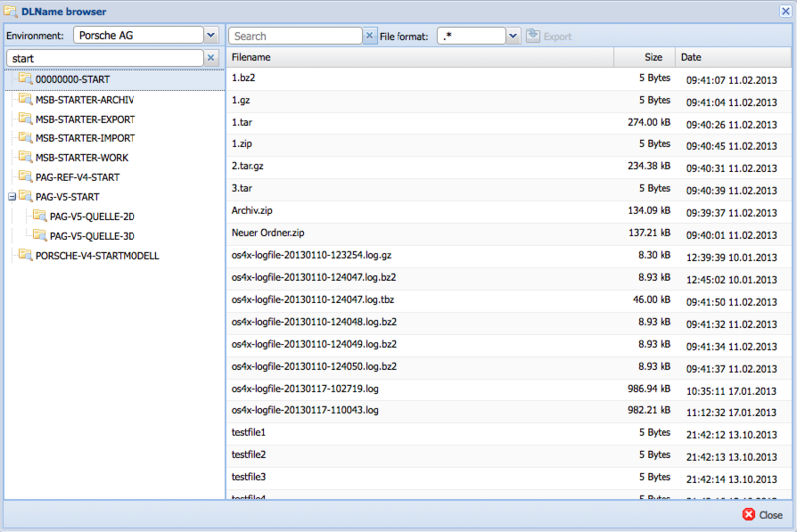
Task: Select the MSB-STARTER-WORK folder in the tree
Action: pyautogui.click(x=82, y=158)
